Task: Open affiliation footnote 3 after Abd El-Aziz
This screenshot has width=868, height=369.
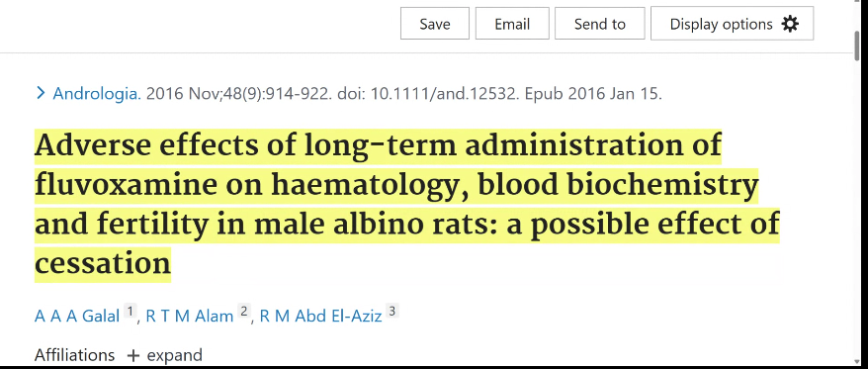Action: (x=391, y=311)
